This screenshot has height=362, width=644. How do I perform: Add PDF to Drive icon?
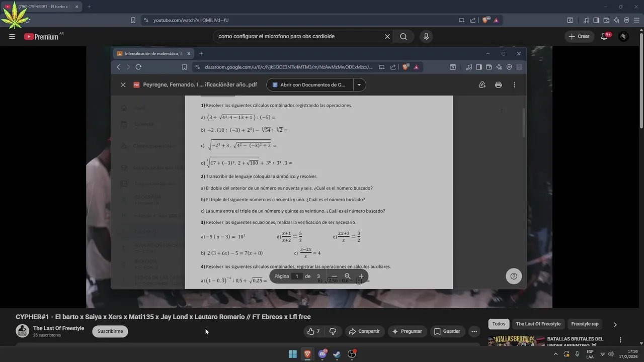coord(482,85)
